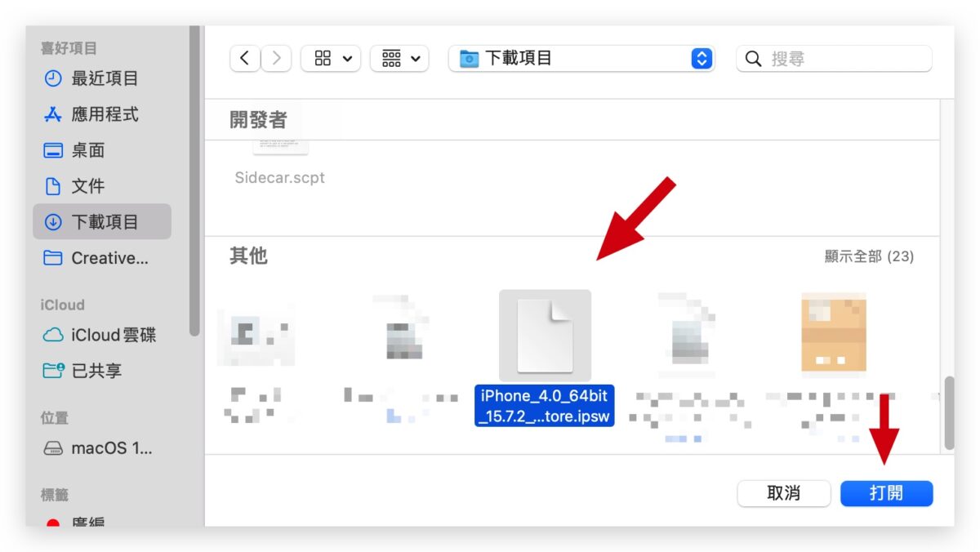Screen dimensions: 980x552
Task: Click the back navigation arrow
Action: [245, 59]
